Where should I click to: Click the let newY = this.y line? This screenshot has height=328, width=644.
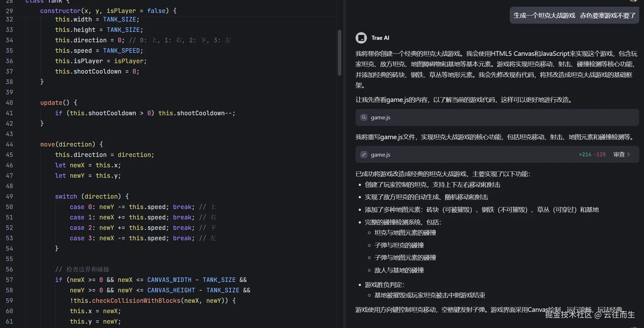pos(88,176)
